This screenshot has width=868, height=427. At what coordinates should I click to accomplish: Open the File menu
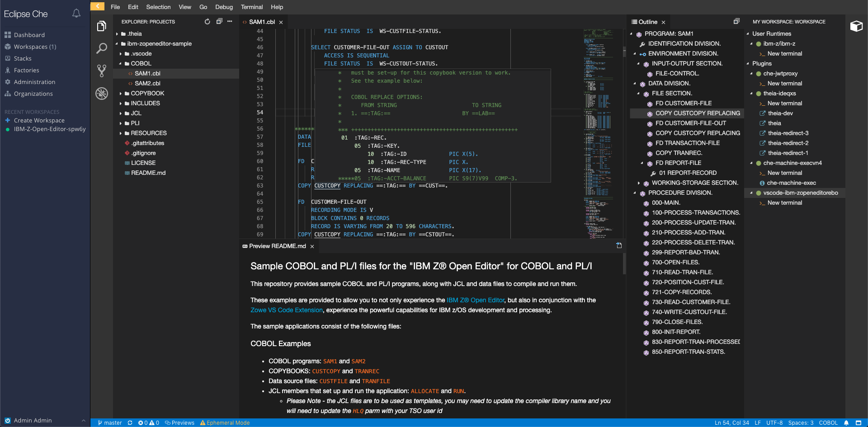pyautogui.click(x=115, y=7)
